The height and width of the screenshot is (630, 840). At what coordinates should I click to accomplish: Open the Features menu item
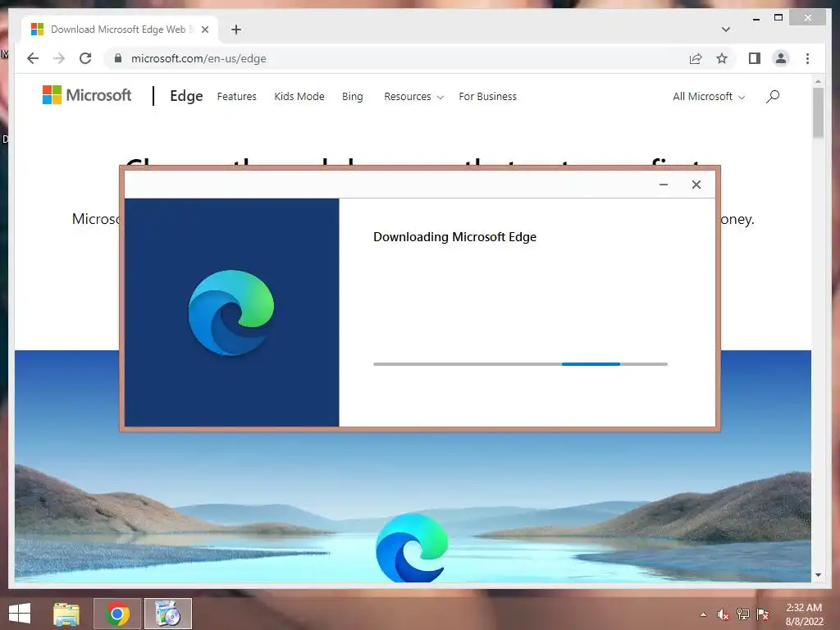(237, 97)
